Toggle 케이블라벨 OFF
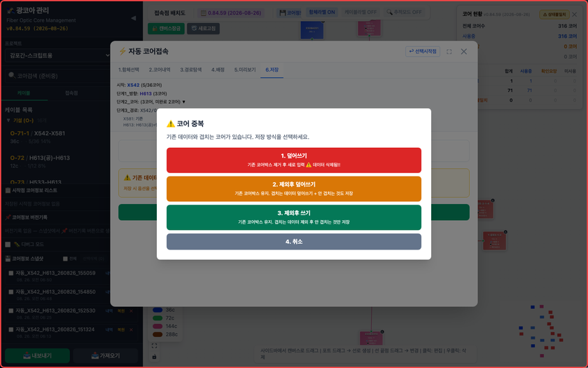 (x=360, y=12)
